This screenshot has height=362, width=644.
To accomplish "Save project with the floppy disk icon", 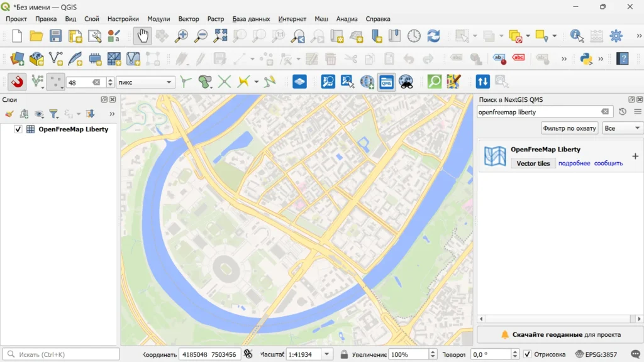I will pos(55,36).
